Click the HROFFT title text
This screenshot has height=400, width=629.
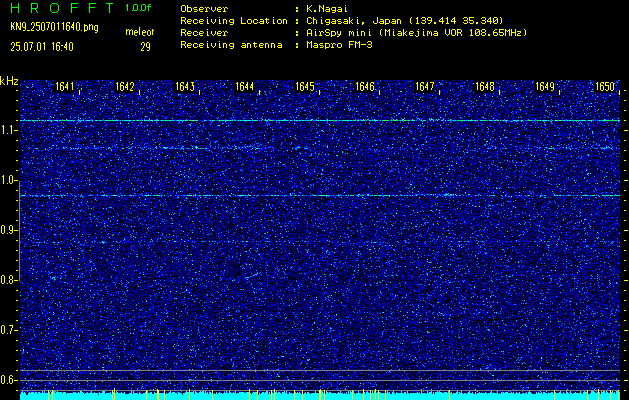click(62, 8)
